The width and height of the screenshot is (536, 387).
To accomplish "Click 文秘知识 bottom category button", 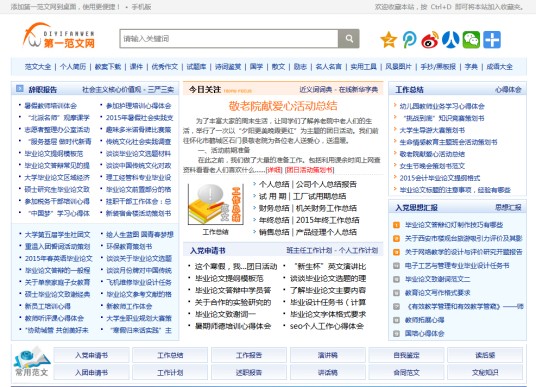I will coord(485,372).
